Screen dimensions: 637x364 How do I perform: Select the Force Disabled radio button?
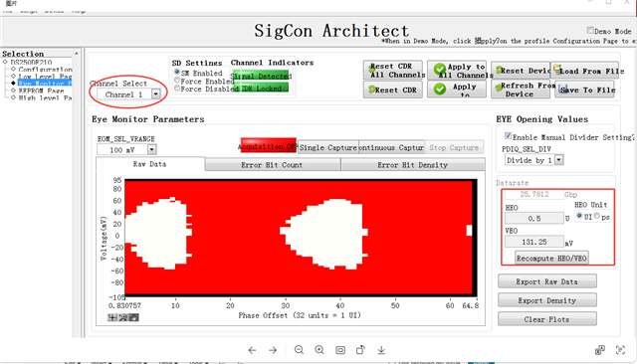coord(177,88)
